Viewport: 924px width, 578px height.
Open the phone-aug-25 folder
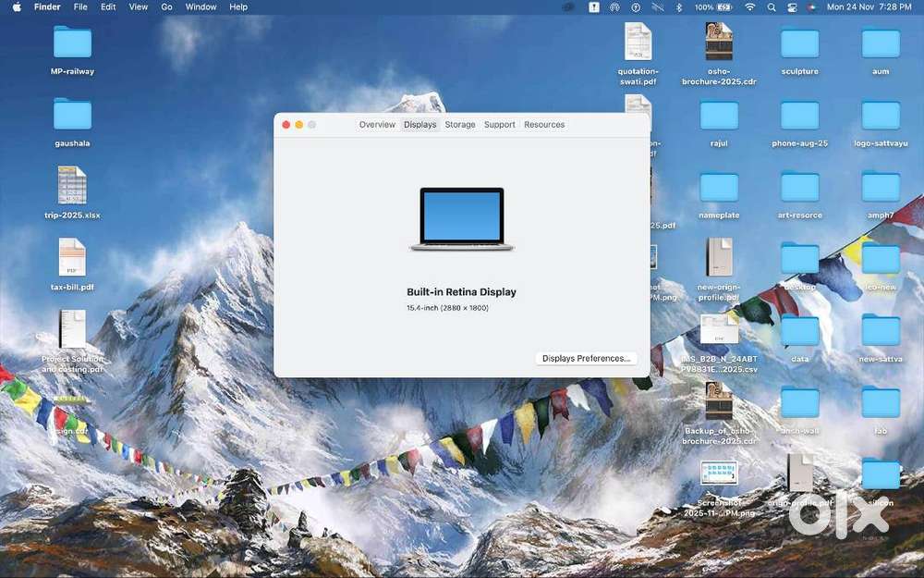point(799,116)
